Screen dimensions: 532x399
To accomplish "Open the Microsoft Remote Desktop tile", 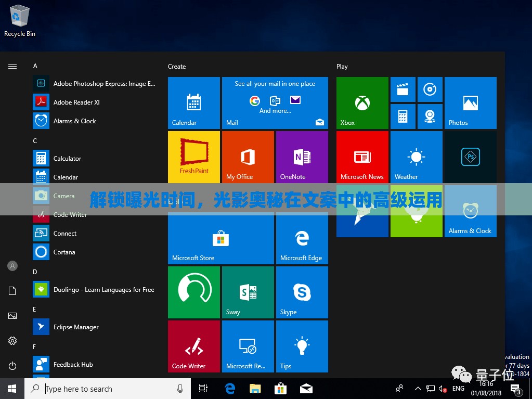I will point(248,346).
